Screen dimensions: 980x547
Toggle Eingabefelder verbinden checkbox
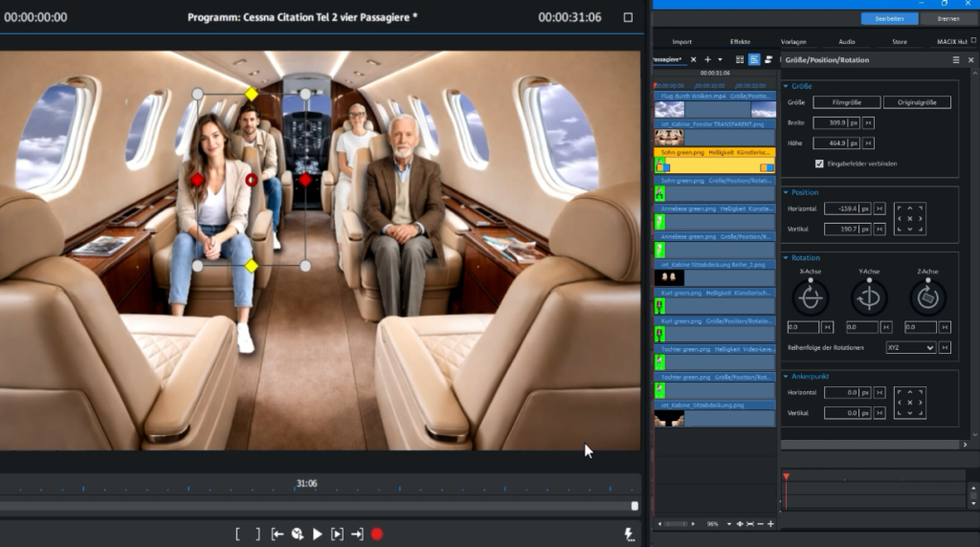pyautogui.click(x=819, y=164)
